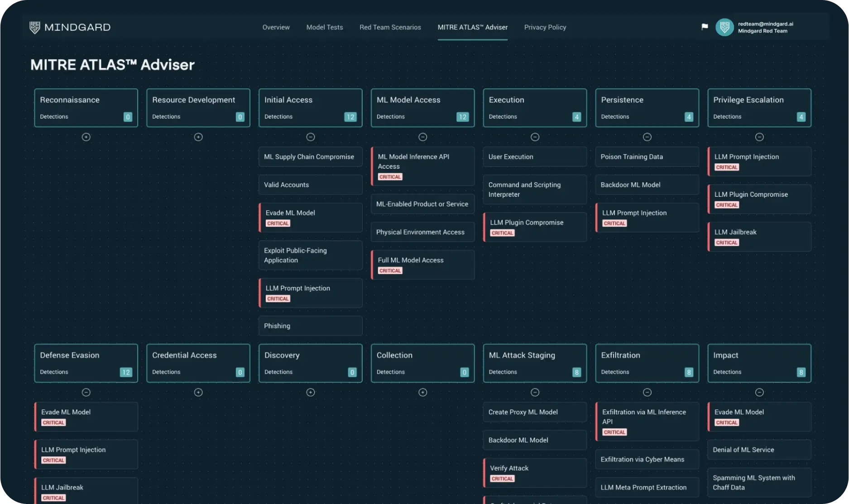
Task: Click CRITICAL tag on Verify Attack
Action: pos(502,479)
